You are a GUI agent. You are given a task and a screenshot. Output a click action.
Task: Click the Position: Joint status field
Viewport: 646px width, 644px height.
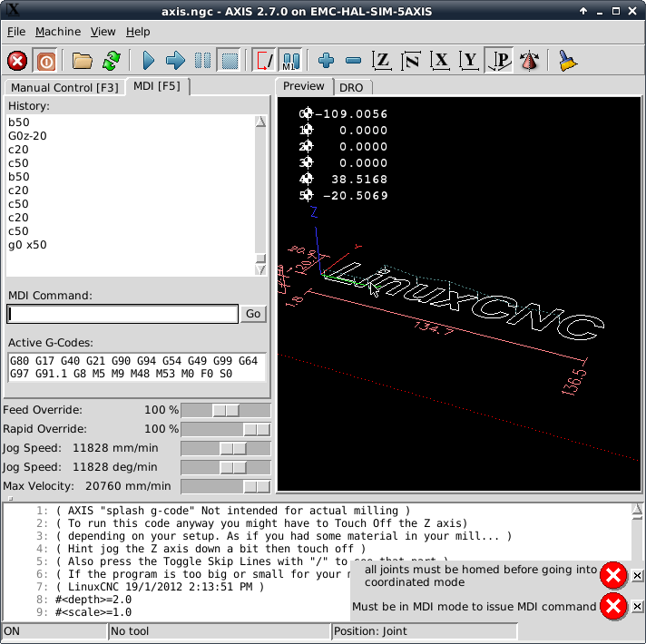(425, 631)
